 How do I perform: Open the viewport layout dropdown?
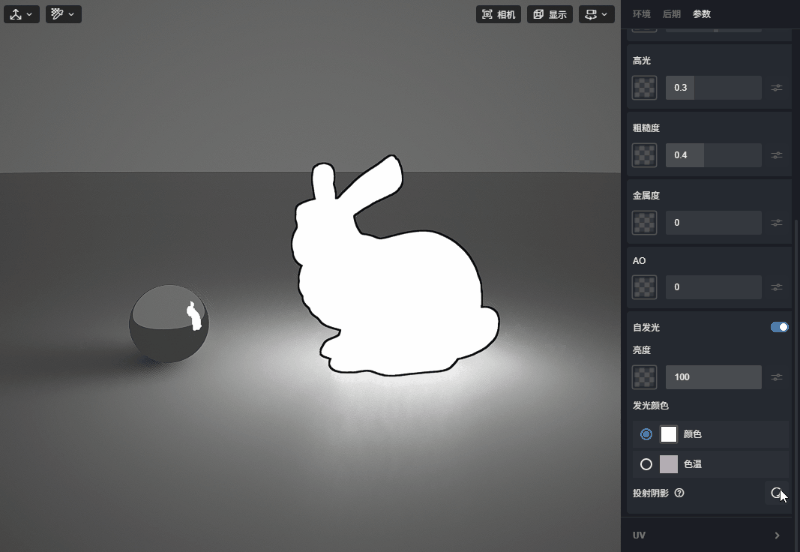coord(596,14)
